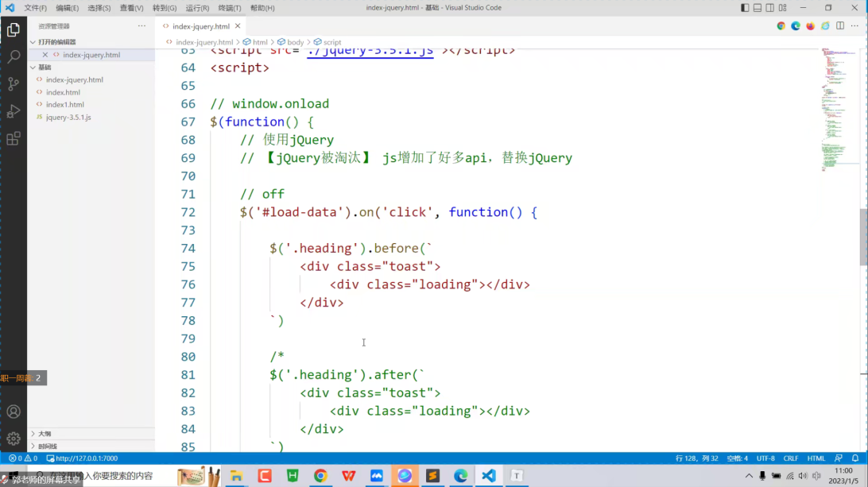
Task: Open in Chrome from the editor title bar
Action: 781,26
